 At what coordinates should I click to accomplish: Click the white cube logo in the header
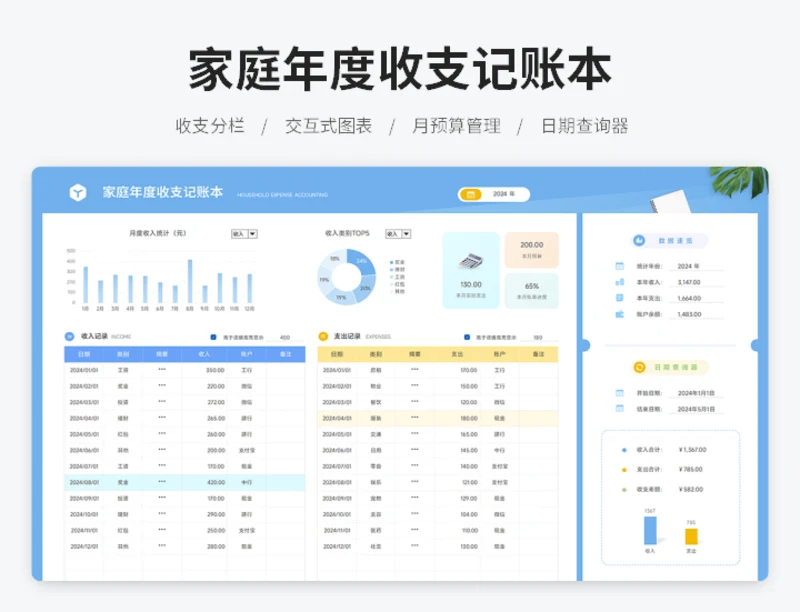78,192
